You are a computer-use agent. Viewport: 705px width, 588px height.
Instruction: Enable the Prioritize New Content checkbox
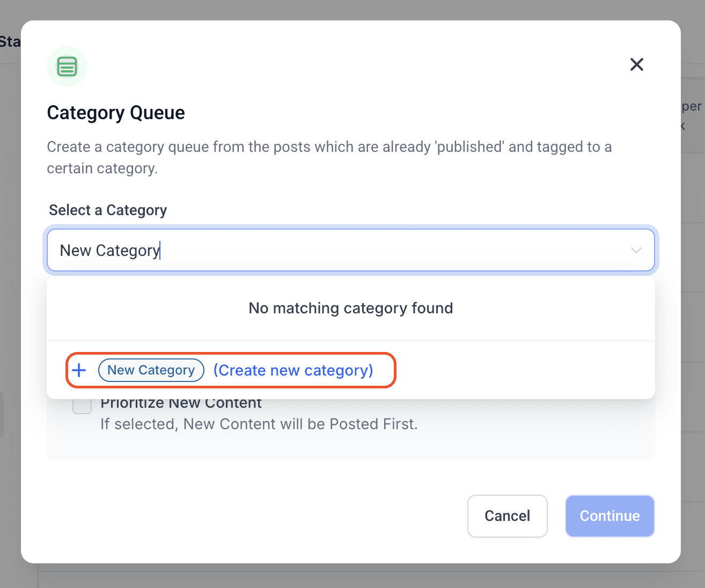pos(82,406)
